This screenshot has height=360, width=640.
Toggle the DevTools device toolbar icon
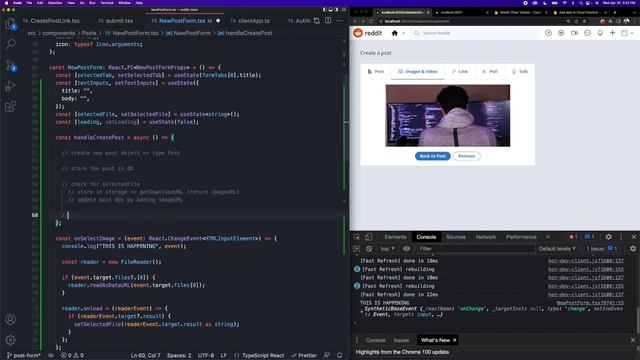point(368,237)
